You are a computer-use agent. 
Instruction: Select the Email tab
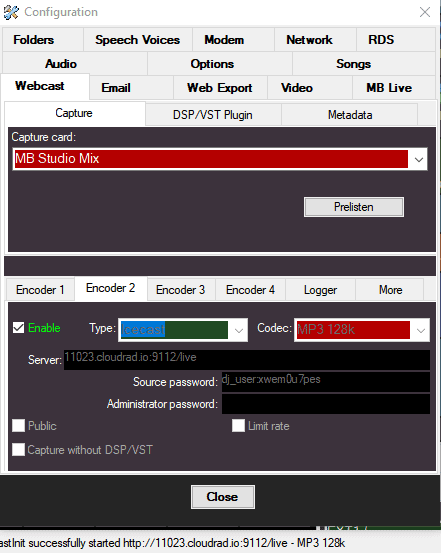coord(131,88)
